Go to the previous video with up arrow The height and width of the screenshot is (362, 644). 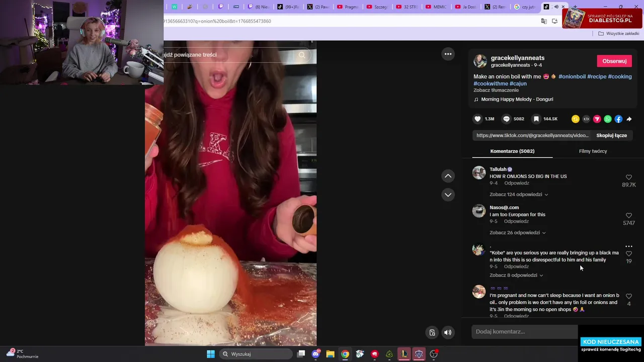tap(448, 176)
